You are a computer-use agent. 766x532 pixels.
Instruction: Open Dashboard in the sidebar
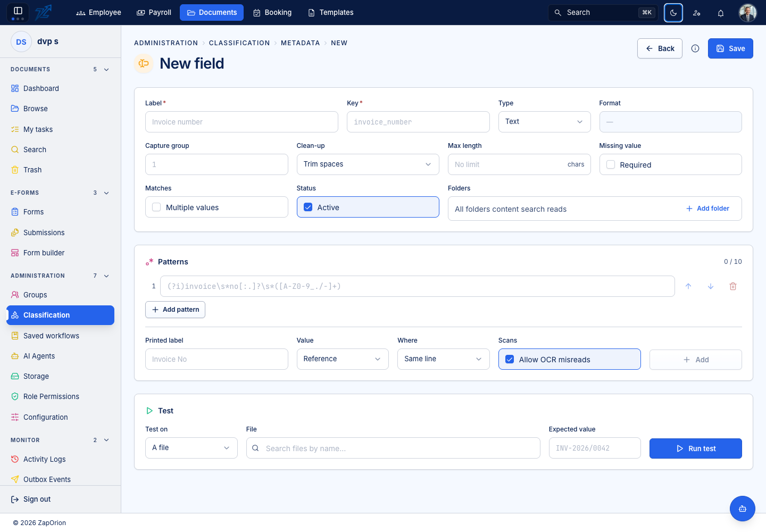[x=61, y=88]
